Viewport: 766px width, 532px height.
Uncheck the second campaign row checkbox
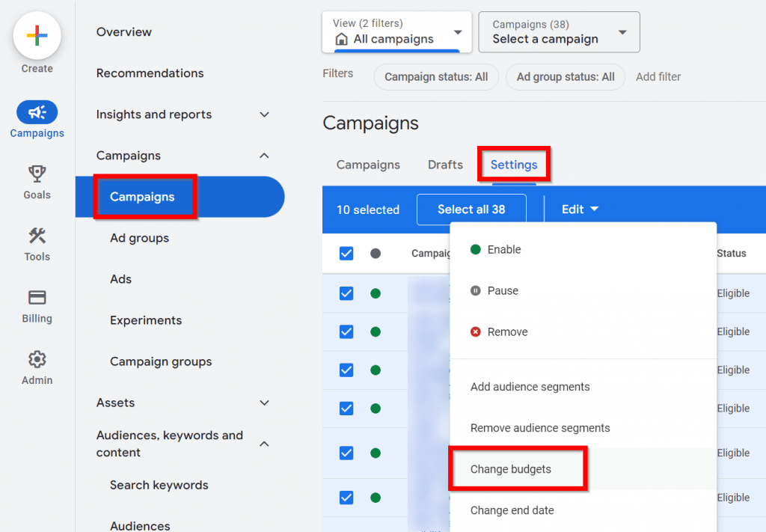[x=346, y=332]
